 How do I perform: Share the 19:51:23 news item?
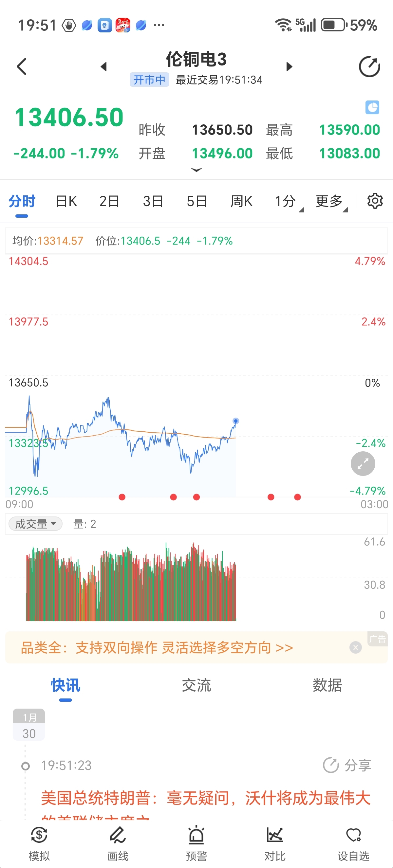tap(347, 765)
